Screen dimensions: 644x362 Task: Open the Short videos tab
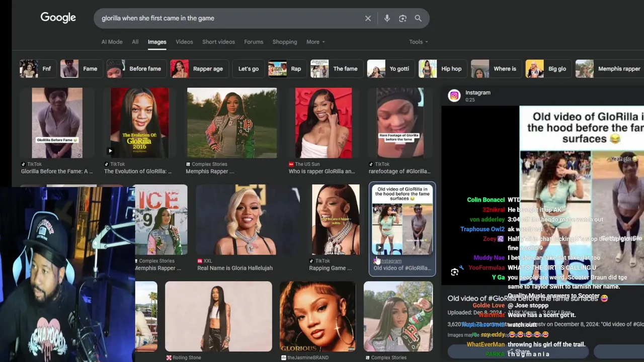point(218,42)
